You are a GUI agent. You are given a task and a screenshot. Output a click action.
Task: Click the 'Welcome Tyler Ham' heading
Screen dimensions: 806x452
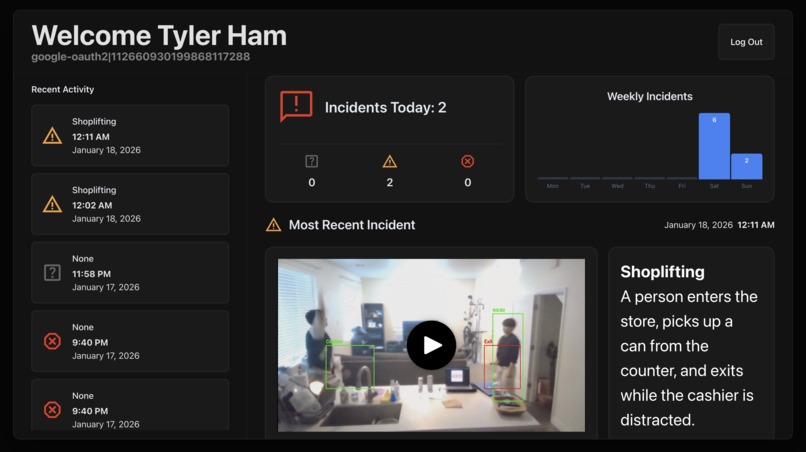[159, 35]
